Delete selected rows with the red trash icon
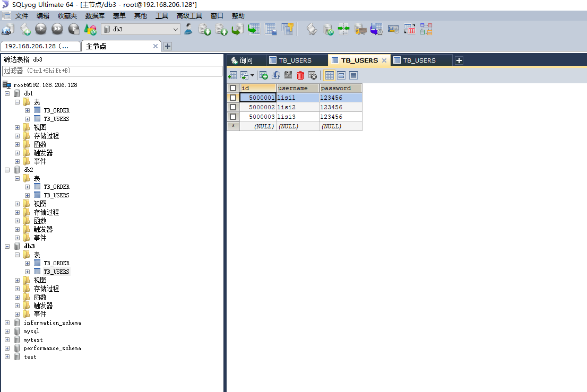This screenshot has width=587, height=392. (x=300, y=75)
